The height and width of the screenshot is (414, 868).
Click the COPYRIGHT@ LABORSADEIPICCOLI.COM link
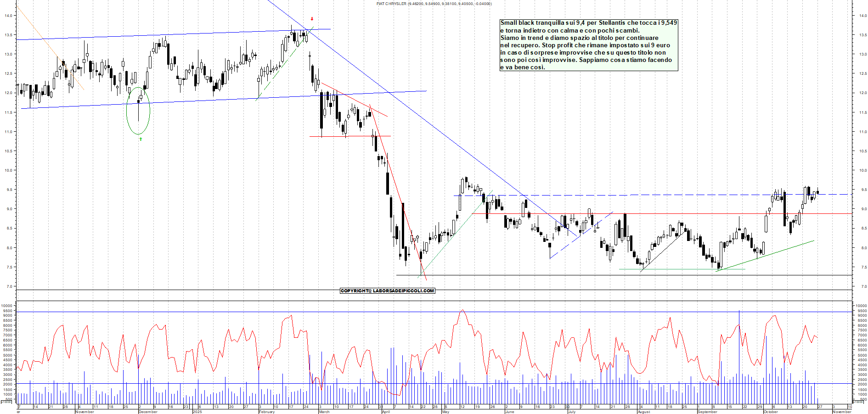387,291
